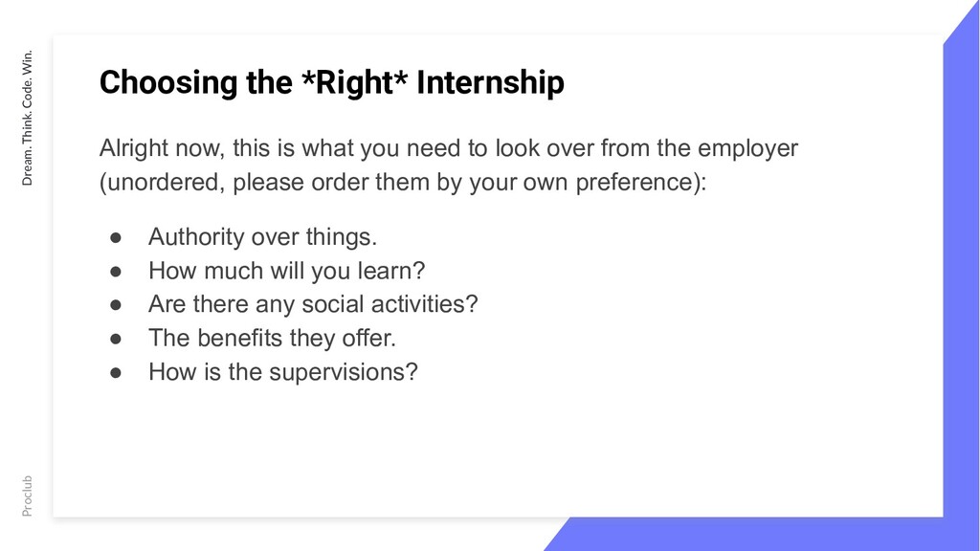Screen dimensions: 980x551
Task: Click the vertical 'Dream. Think. Code. Win.' text
Action: pos(27,118)
